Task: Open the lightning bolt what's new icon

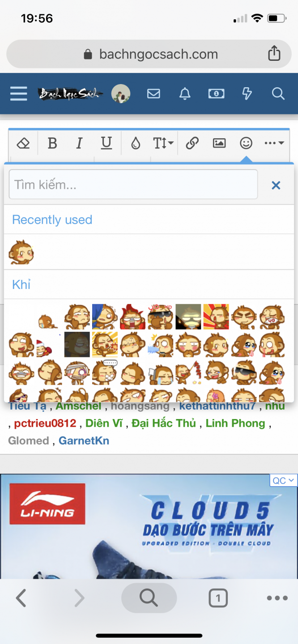Action: [247, 93]
